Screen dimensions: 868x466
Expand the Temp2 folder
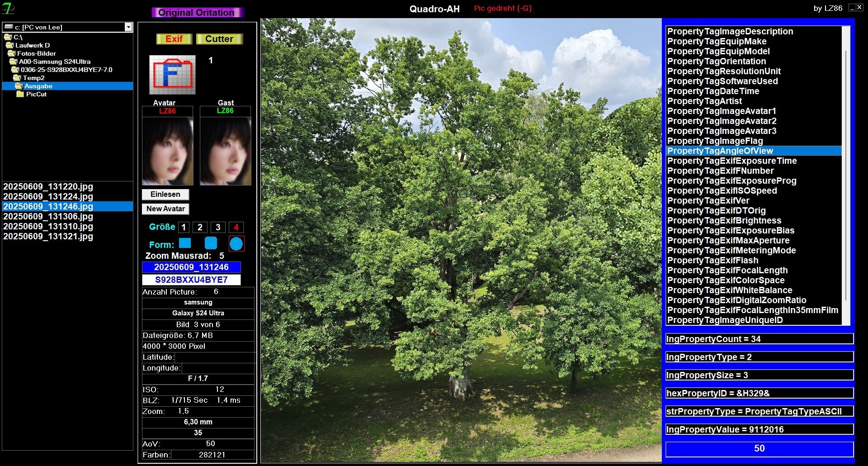click(x=33, y=78)
